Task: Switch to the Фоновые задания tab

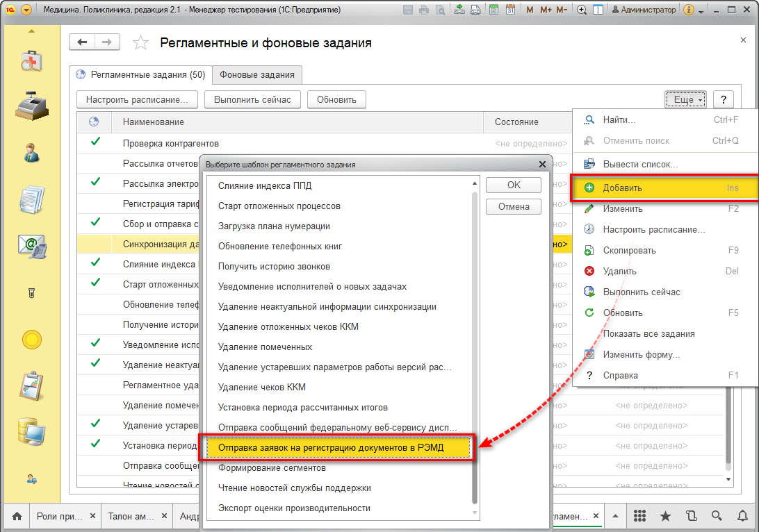Action: coord(257,75)
